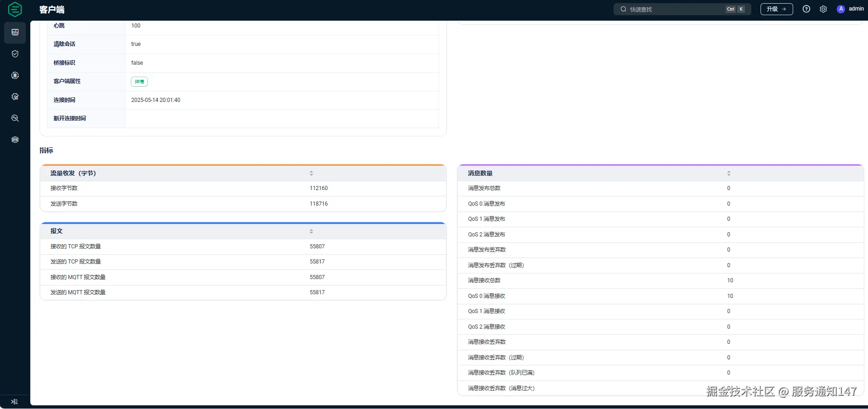Click the value 112160
Viewport: 868px width, 409px height.
click(x=319, y=188)
